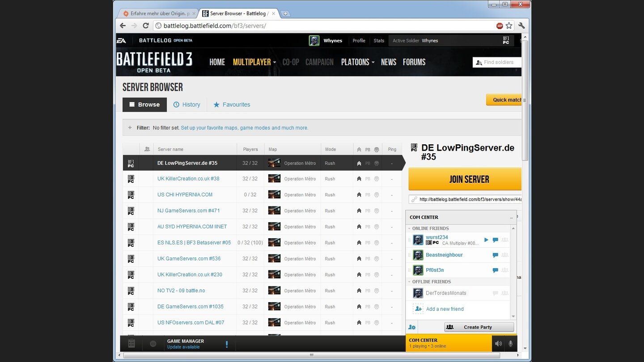Image resolution: width=644 pixels, height=362 pixels.
Task: Minimize the COM Center panel
Action: tap(511, 218)
